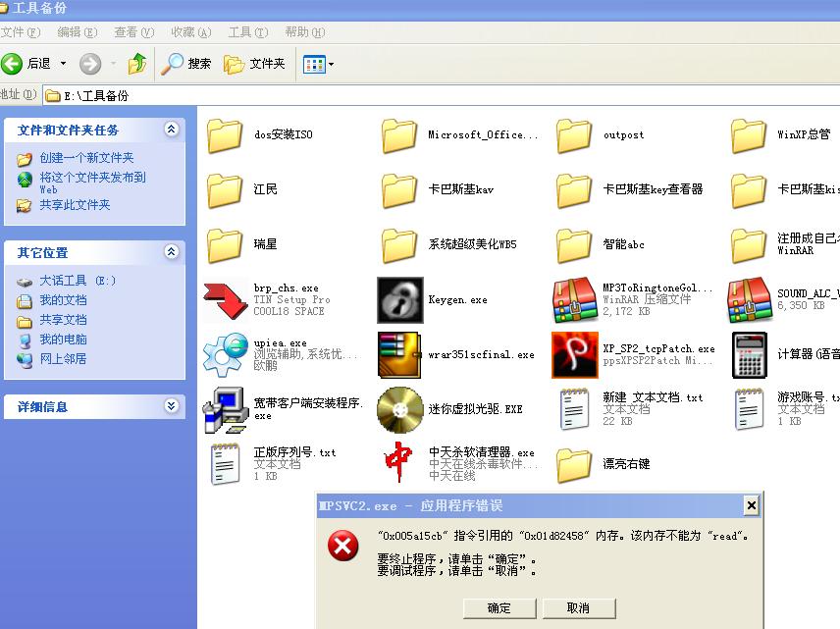Open the 卡巴斯基kis folder

pyautogui.click(x=749, y=190)
